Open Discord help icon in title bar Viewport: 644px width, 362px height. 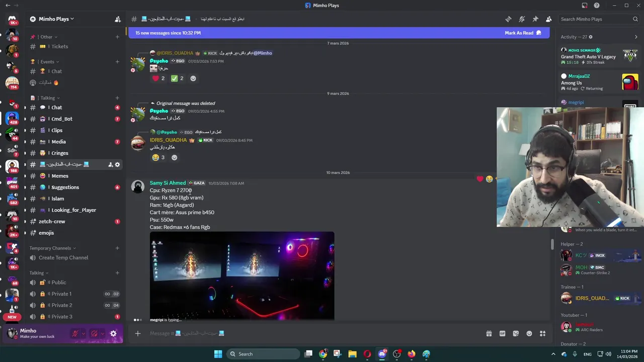click(597, 6)
